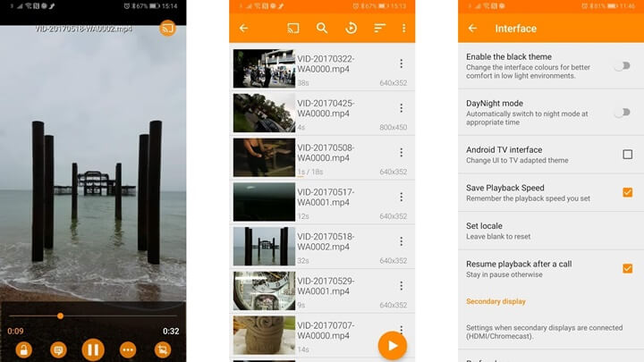Screen dimensions: 644x362
Task: Open options for VID-20170322-WA0000.mp4
Action: pos(402,63)
